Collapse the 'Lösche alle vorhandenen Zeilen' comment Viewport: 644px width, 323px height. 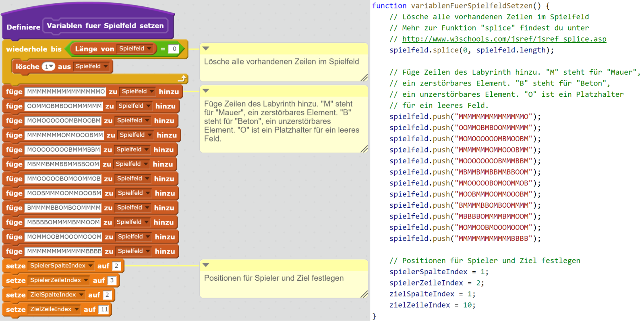point(206,48)
